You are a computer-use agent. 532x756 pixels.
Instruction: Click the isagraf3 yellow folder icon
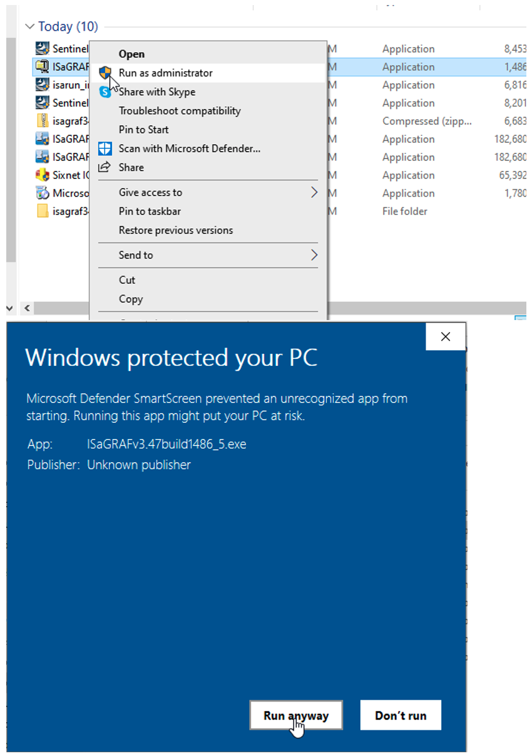tap(43, 211)
